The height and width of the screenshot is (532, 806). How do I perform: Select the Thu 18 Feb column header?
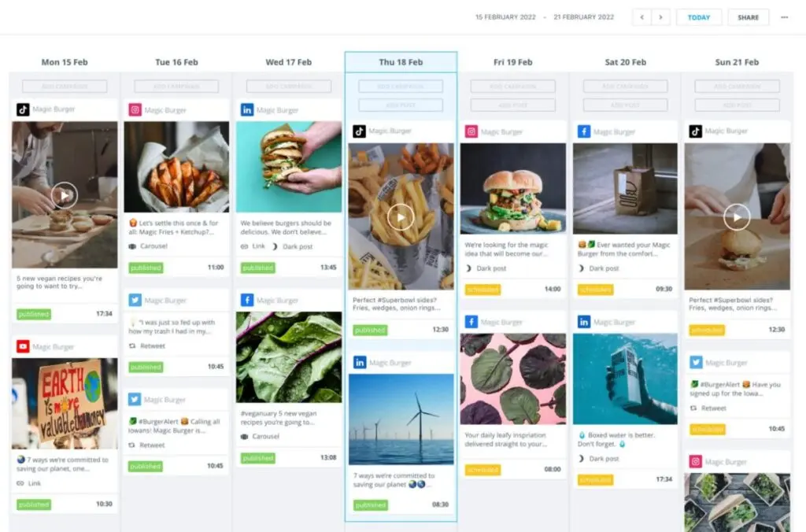401,62
